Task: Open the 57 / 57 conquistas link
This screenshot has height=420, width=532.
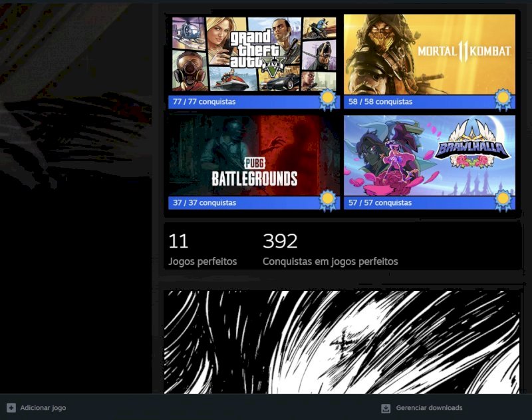Action: 380,203
